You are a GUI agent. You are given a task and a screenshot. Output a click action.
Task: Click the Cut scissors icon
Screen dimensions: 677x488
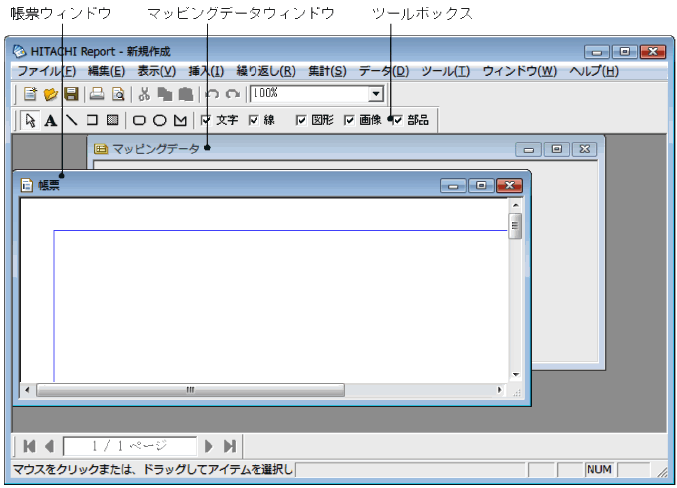click(144, 94)
